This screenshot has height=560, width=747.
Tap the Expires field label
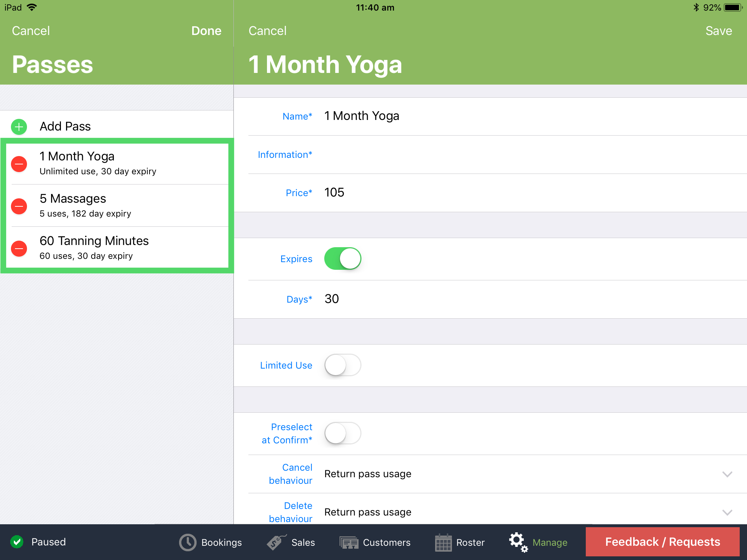(x=296, y=259)
